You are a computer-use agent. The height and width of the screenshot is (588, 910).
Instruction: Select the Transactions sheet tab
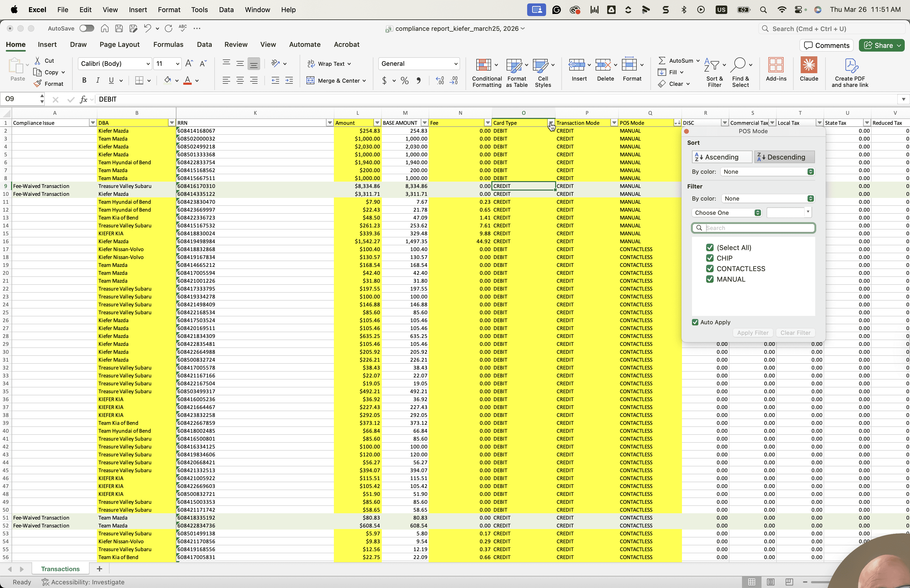[x=60, y=569]
